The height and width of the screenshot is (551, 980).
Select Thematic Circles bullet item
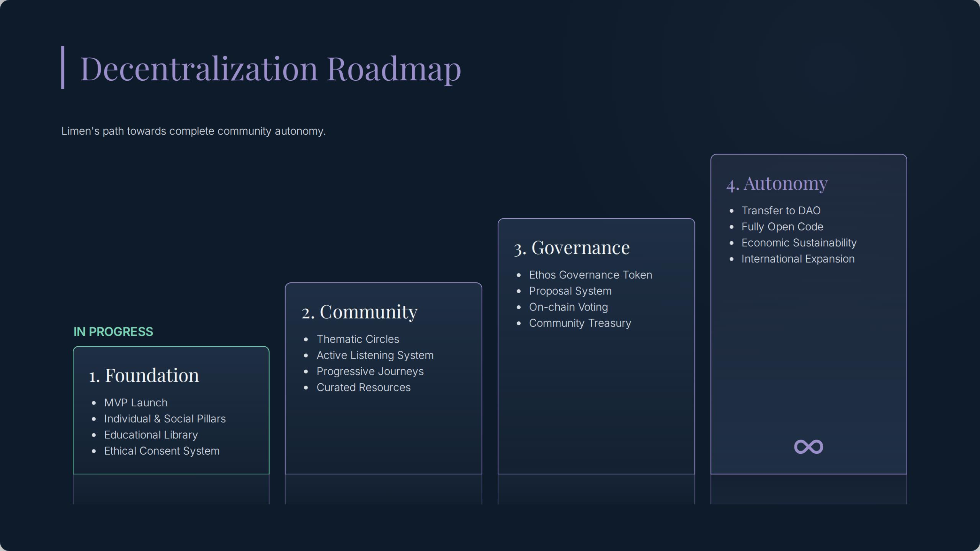click(x=357, y=339)
